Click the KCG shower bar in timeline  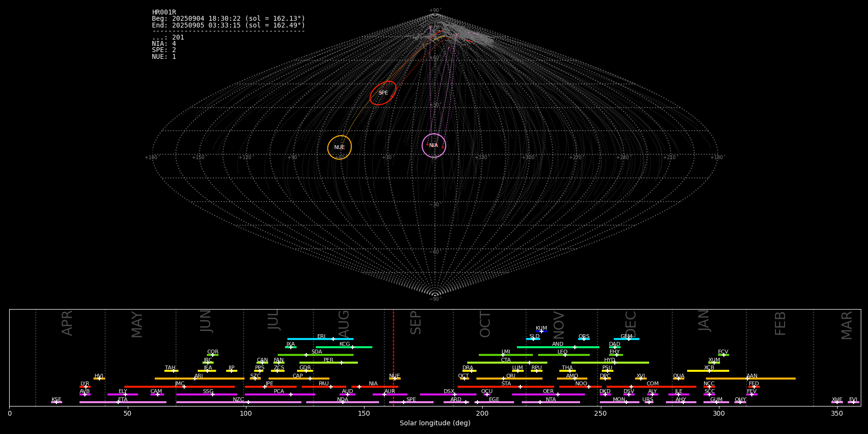[344, 347]
